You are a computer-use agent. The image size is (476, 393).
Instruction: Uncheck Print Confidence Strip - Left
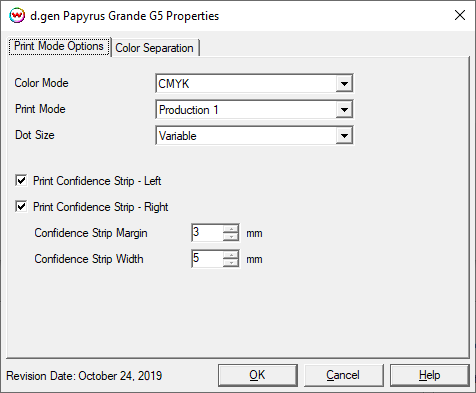point(21,181)
